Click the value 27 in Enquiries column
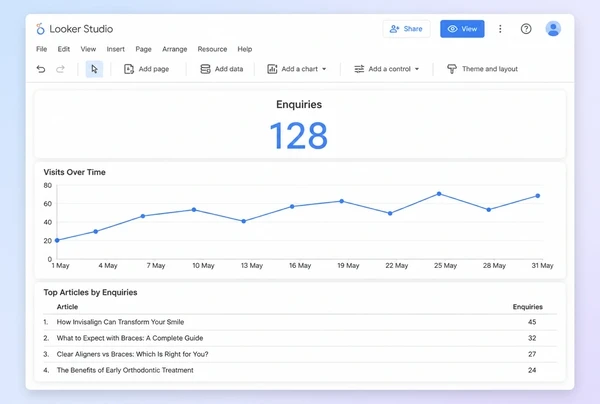 coord(532,354)
